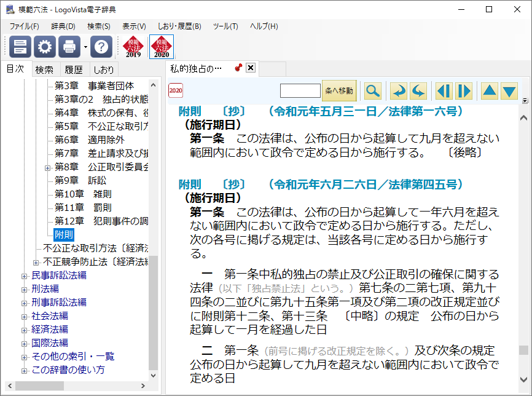
Task: Expand the この辞書の使い方 node
Action: pos(24,371)
